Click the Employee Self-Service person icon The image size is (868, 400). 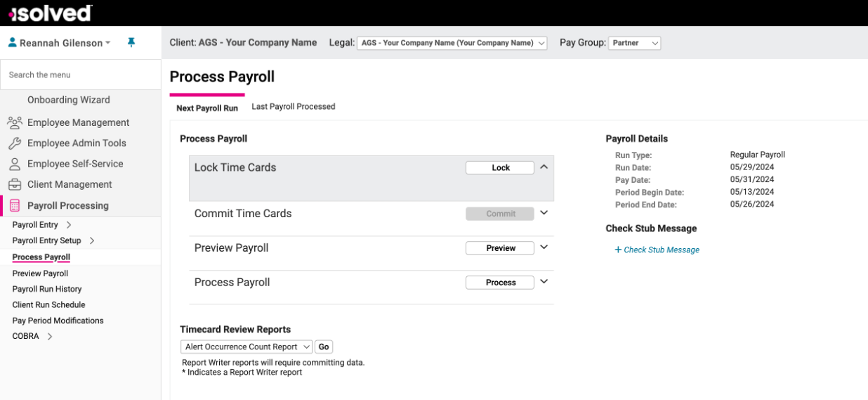15,164
